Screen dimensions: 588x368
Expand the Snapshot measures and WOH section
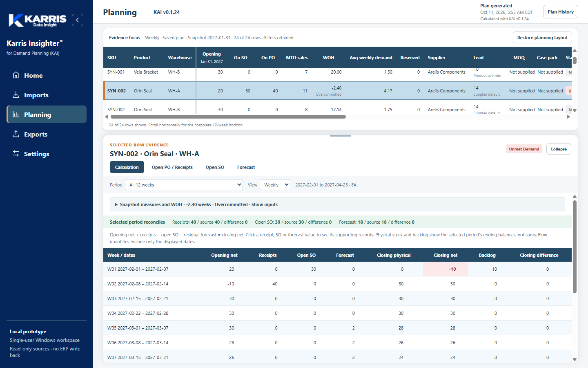click(x=337, y=204)
